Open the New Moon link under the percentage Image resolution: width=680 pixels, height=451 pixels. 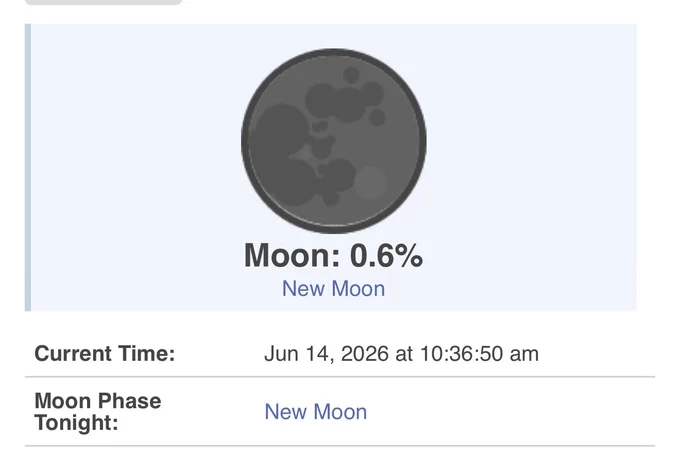333,288
